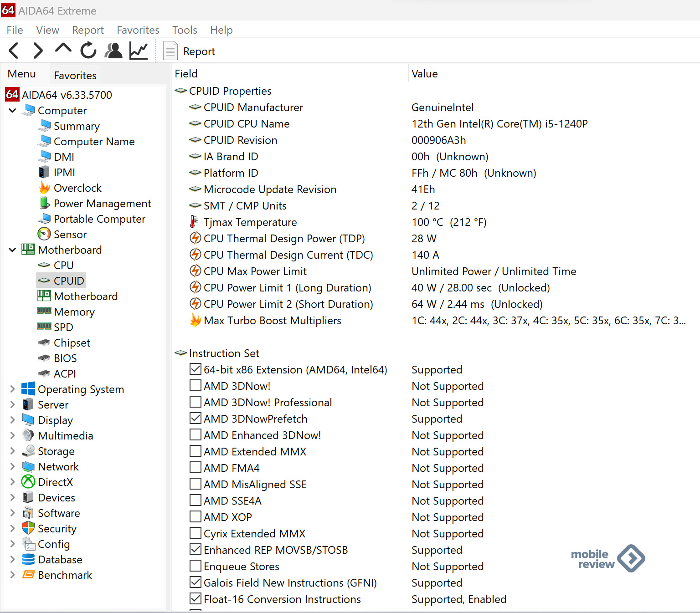The image size is (700, 613).
Task: Go forward with the right arrow button
Action: [x=38, y=51]
